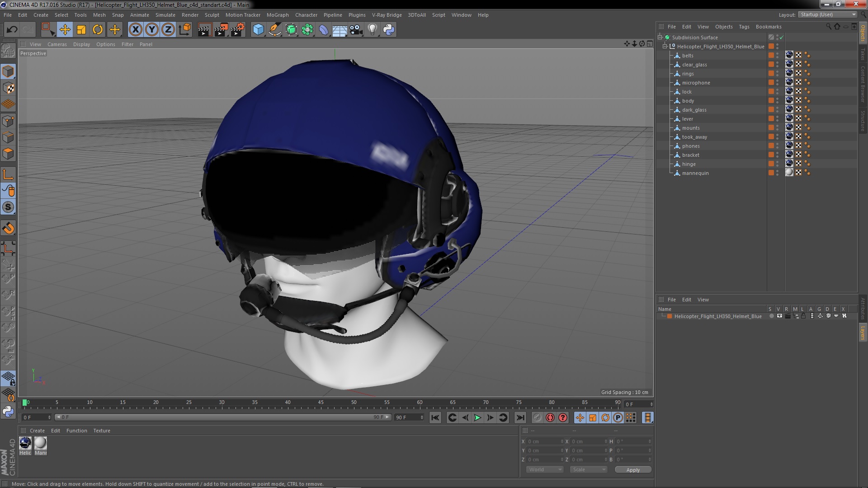The height and width of the screenshot is (488, 868).
Task: Open the Deformer bend icon
Action: (324, 30)
